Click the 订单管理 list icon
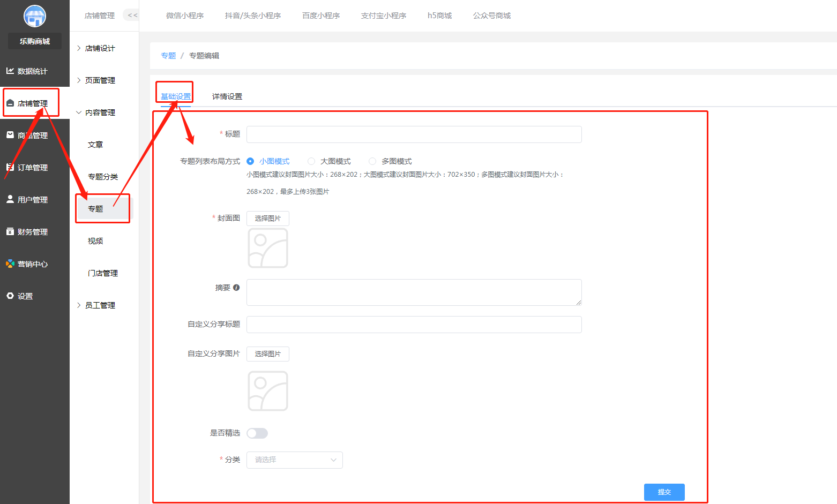837x504 pixels. pos(10,167)
